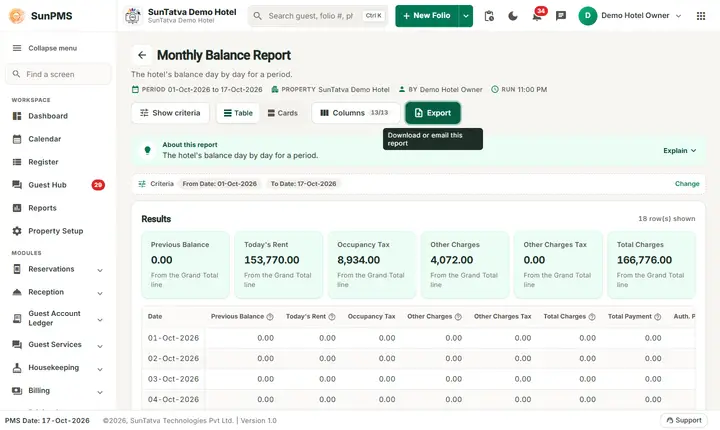Screen dimensions: 720x430
Task: Open the clipboard clock icon in header
Action: (x=489, y=16)
